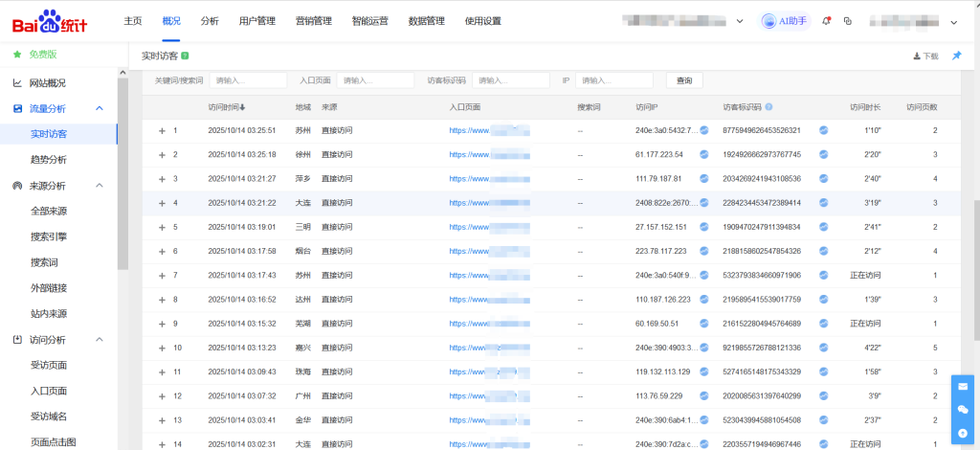Pin the 实时访客 report with pushpin icon
The width and height of the screenshot is (980, 450).
pyautogui.click(x=956, y=56)
